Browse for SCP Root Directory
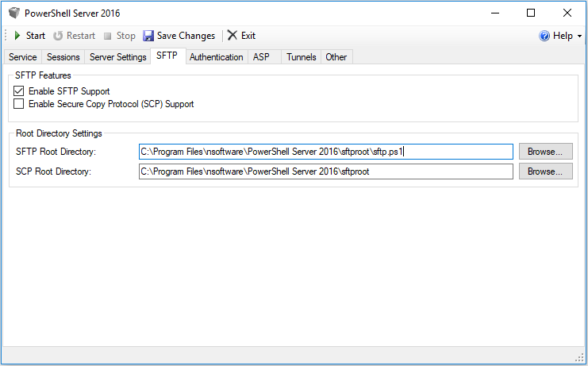 (x=546, y=171)
